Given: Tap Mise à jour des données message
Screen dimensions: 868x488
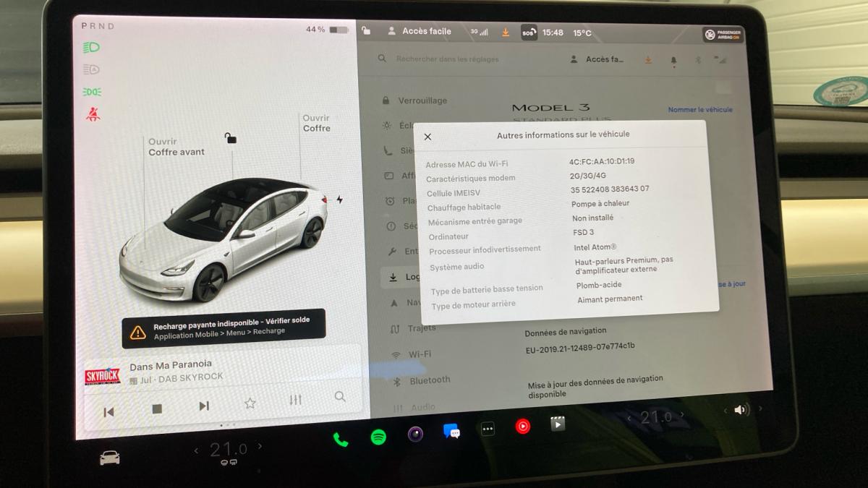Looking at the screenshot, I should [595, 386].
